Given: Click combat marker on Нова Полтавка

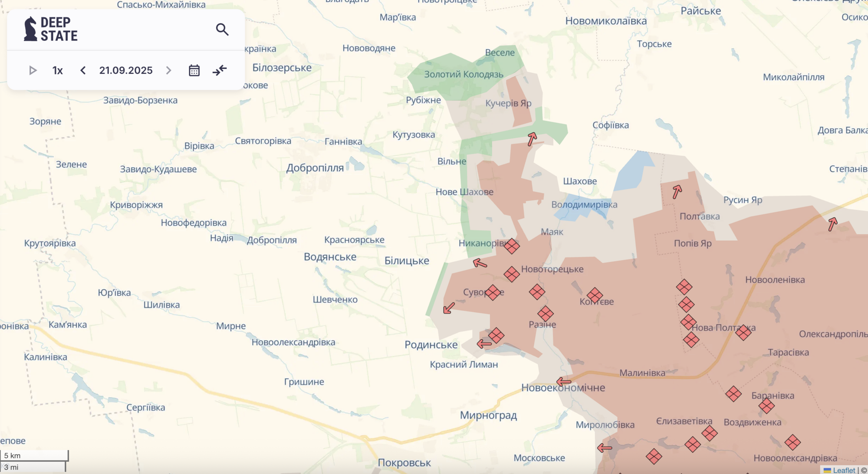Looking at the screenshot, I should (743, 332).
